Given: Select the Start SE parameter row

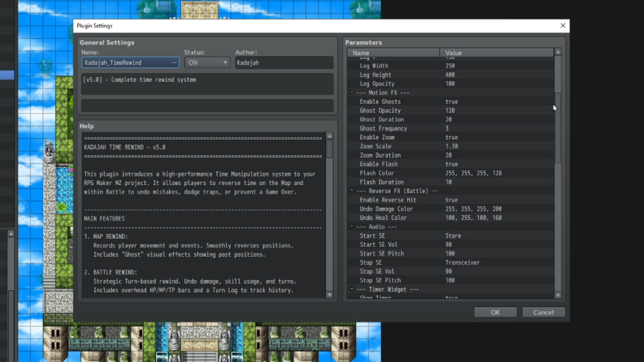Looking at the screenshot, I should tap(450, 236).
